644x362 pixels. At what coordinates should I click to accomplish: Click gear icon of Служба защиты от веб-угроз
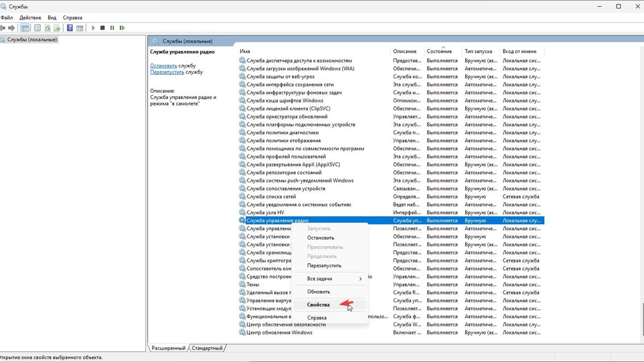point(242,77)
